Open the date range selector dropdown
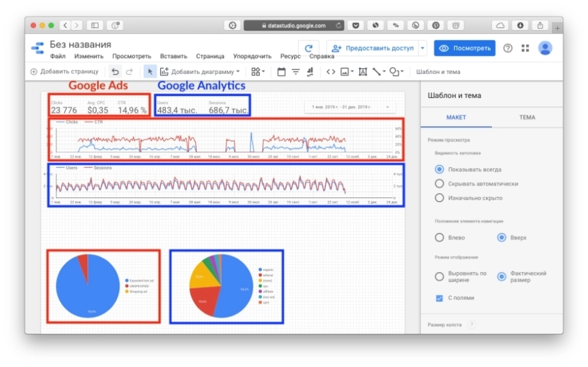The height and width of the screenshot is (367, 588). point(349,107)
